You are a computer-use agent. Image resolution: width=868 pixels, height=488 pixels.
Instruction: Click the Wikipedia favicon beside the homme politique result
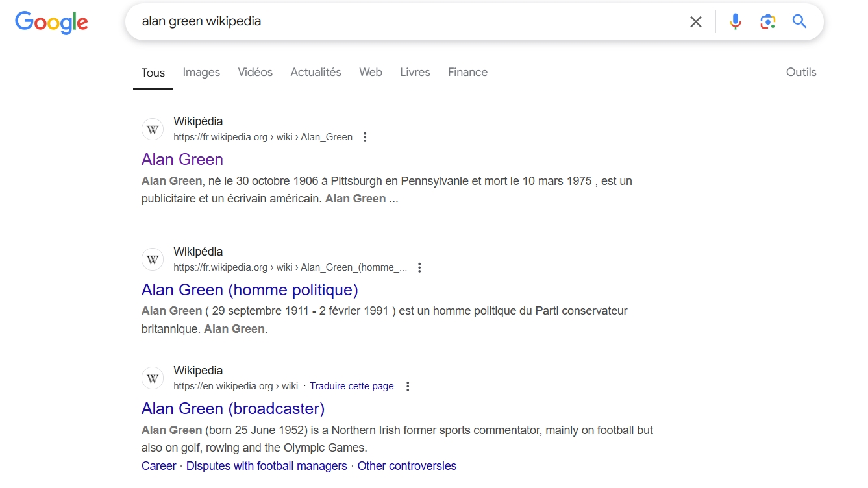153,260
